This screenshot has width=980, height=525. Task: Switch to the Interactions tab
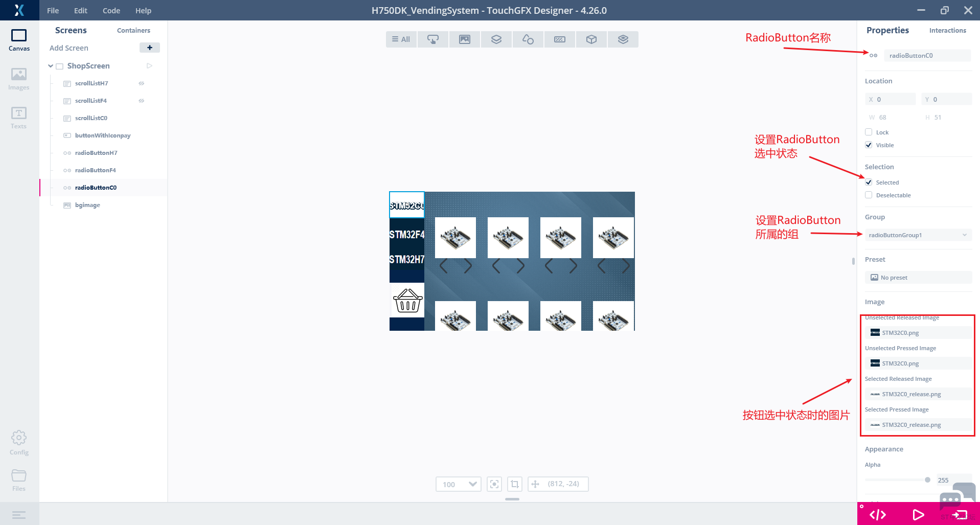[947, 30]
